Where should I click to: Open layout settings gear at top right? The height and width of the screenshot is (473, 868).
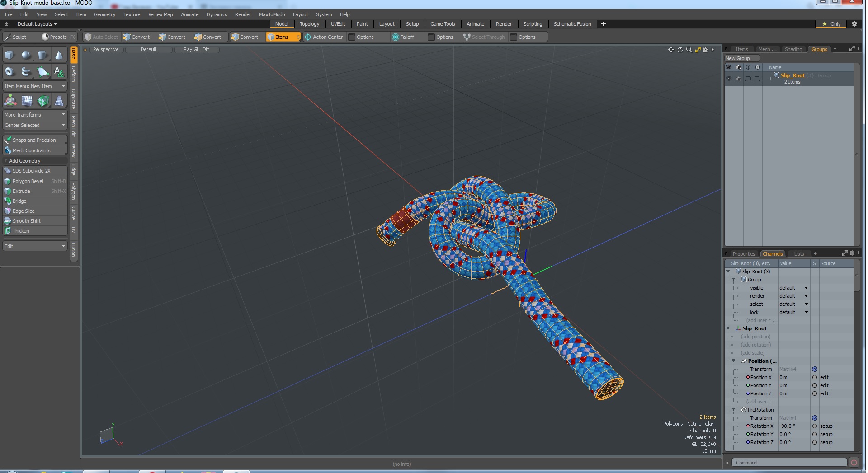(854, 24)
